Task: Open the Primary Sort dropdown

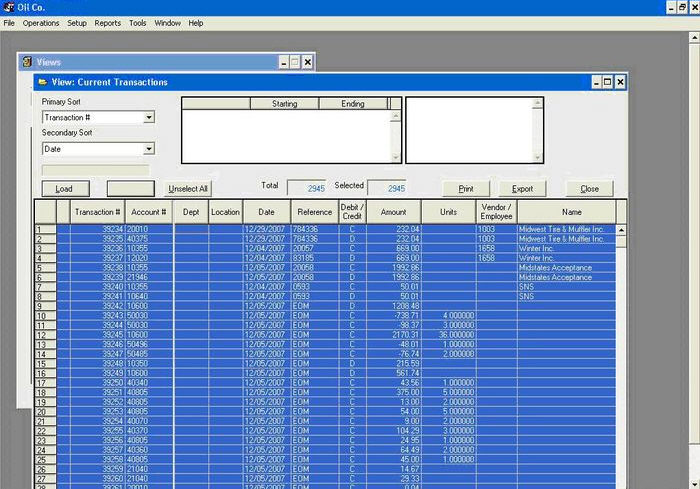Action: (x=149, y=117)
